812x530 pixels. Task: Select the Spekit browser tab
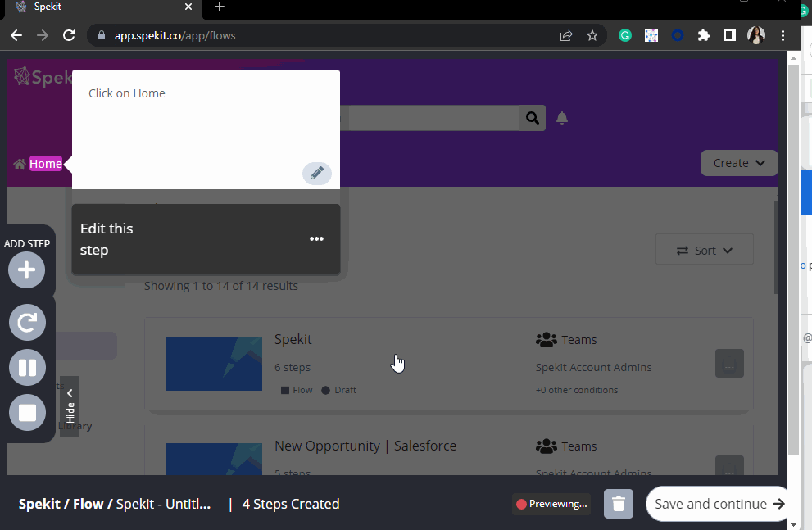pyautogui.click(x=103, y=7)
